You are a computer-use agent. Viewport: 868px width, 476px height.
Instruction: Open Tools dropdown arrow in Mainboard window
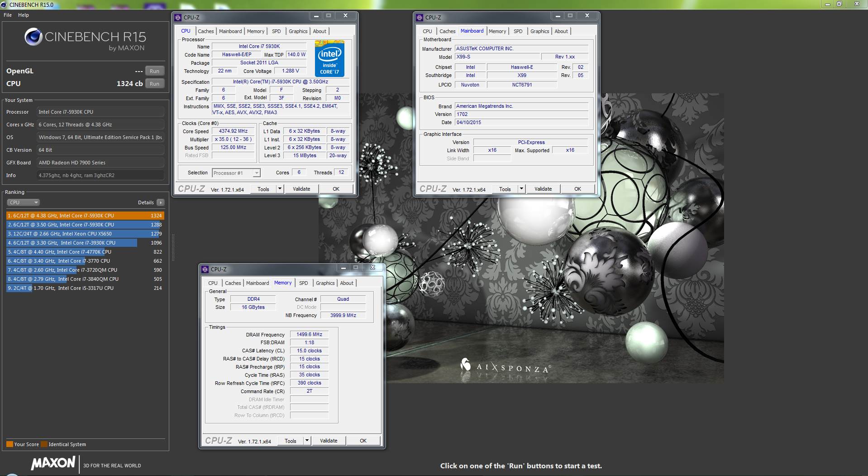tap(521, 189)
